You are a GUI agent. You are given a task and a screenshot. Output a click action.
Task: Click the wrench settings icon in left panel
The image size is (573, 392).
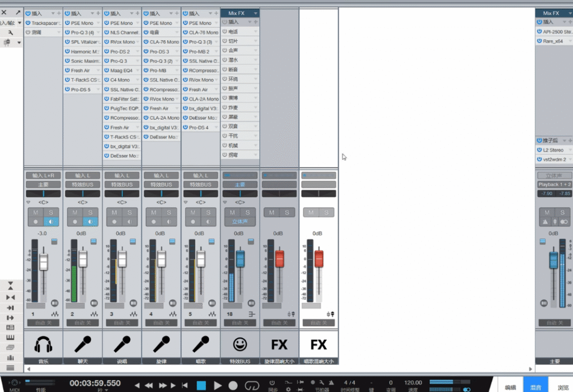[x=11, y=32]
